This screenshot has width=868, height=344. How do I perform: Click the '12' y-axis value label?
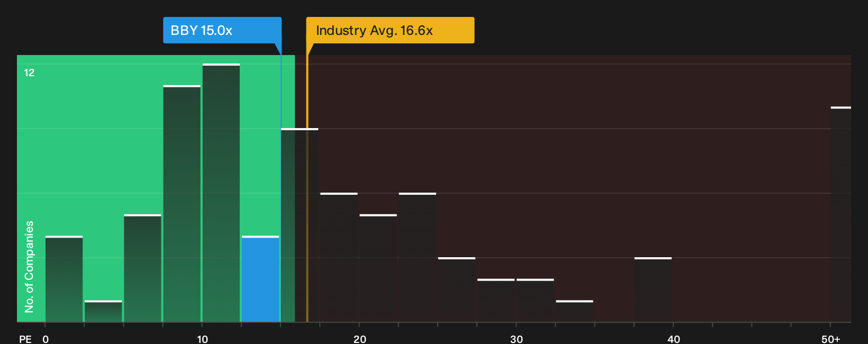[29, 73]
